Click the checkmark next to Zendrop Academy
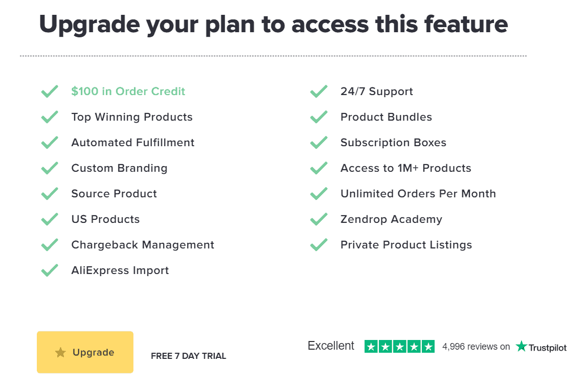The image size is (588, 387). click(x=319, y=219)
